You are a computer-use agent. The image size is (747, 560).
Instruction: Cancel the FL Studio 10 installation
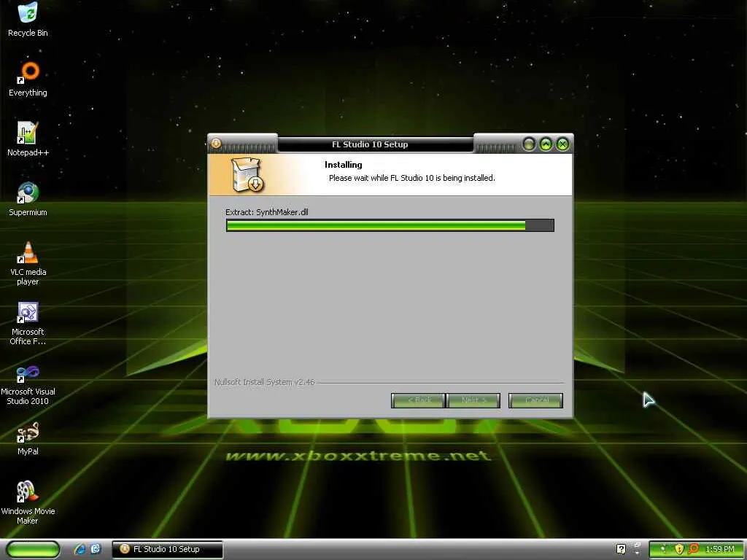(535, 400)
